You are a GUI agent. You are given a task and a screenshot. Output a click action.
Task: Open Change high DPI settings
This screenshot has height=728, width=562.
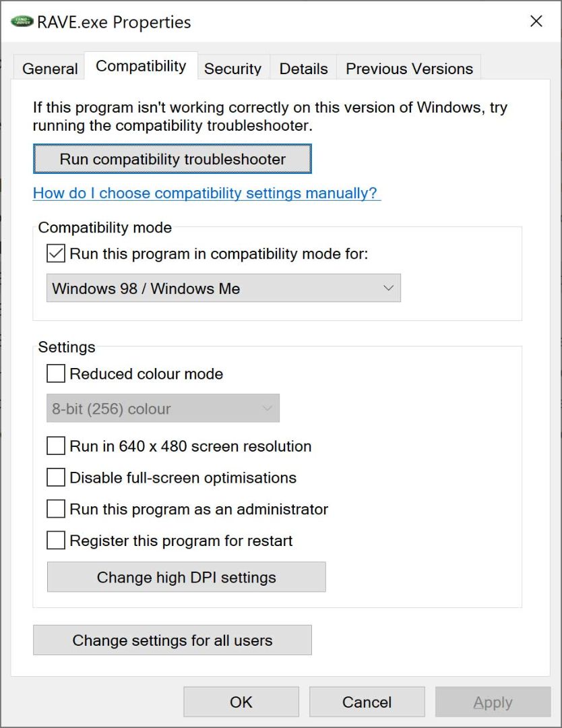186,577
